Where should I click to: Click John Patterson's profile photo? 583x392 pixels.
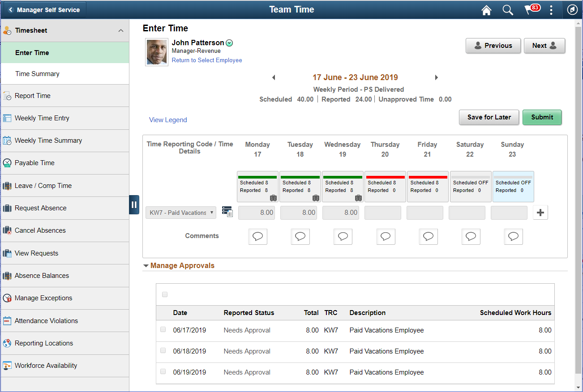pyautogui.click(x=157, y=52)
